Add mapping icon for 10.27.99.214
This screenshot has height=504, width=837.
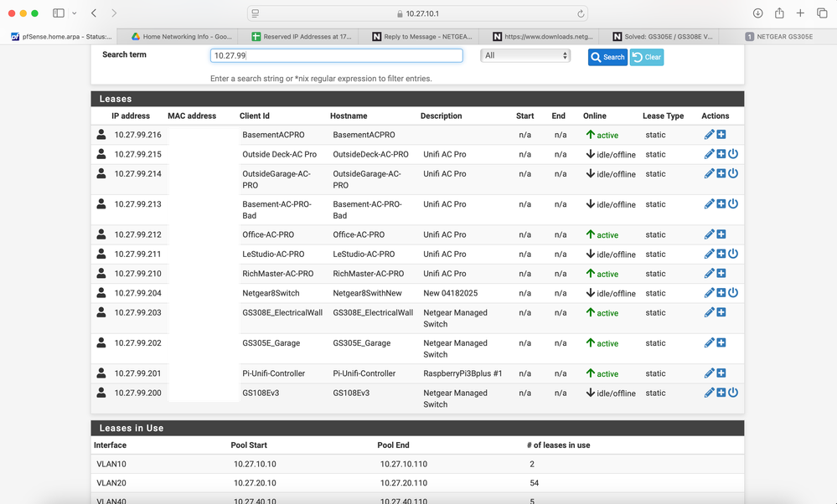pyautogui.click(x=721, y=173)
